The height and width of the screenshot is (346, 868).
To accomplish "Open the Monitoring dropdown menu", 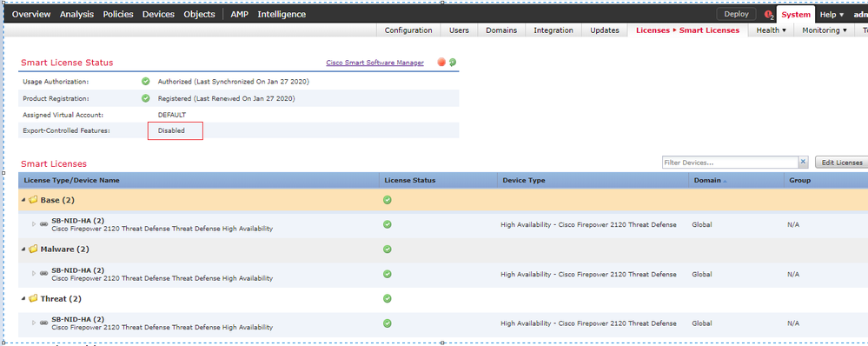I will point(825,30).
